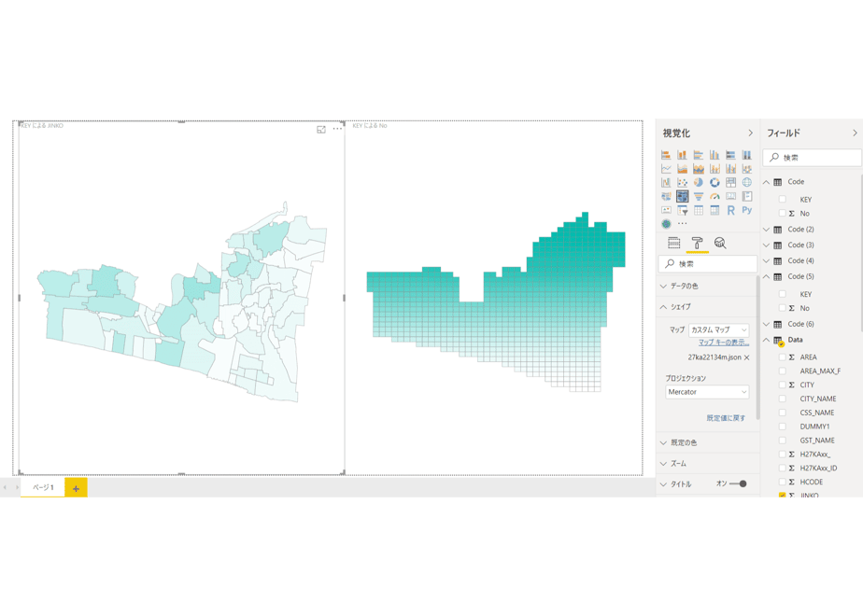Select the stacked column chart visual

pos(682,155)
